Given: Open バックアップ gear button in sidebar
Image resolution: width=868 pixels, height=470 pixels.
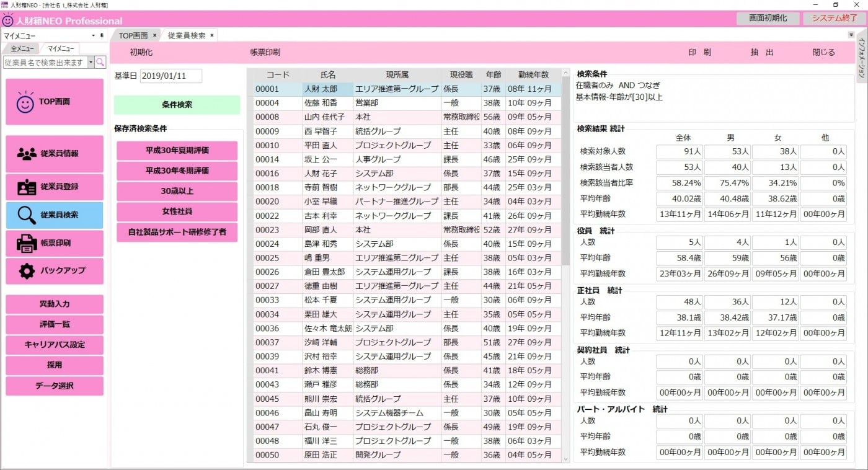Looking at the screenshot, I should click(x=55, y=270).
